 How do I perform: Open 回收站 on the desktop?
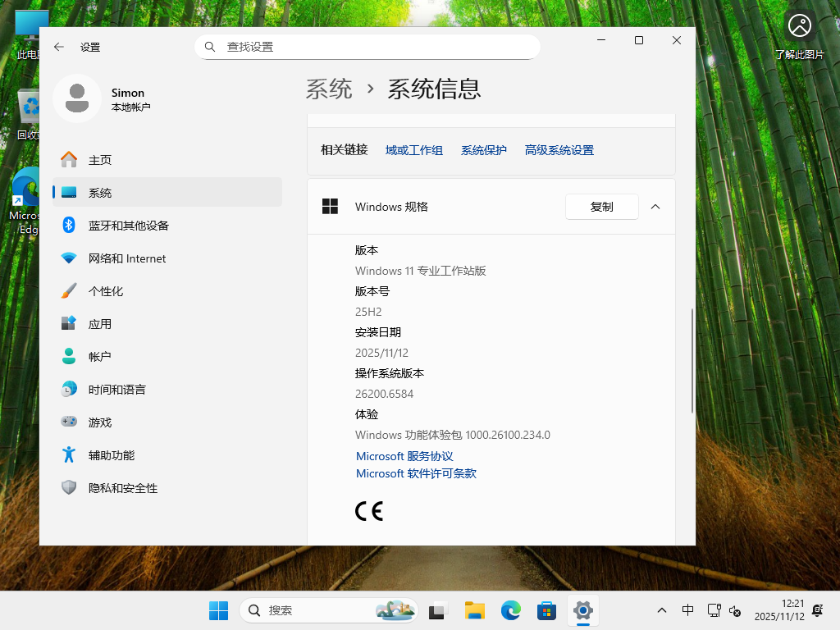pyautogui.click(x=29, y=107)
